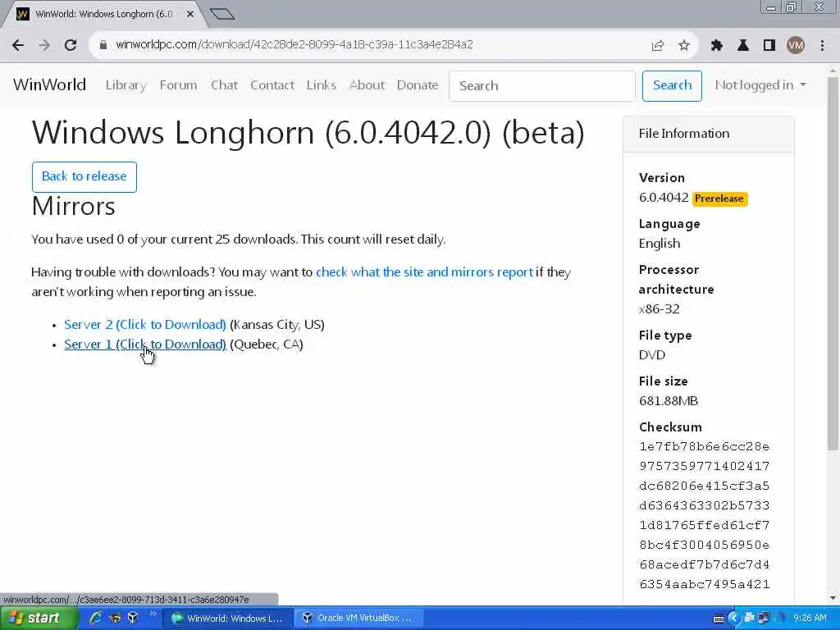Expand the Not logged in dropdown

[760, 85]
